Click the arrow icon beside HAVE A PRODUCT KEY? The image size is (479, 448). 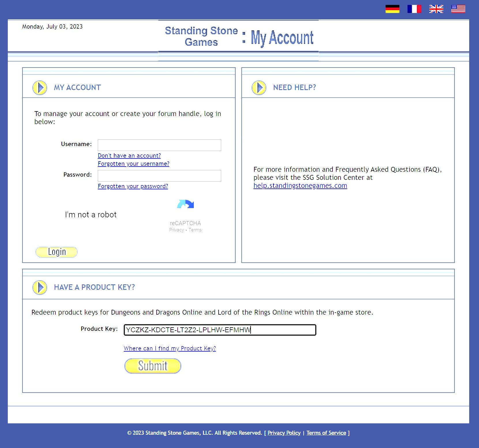point(40,288)
